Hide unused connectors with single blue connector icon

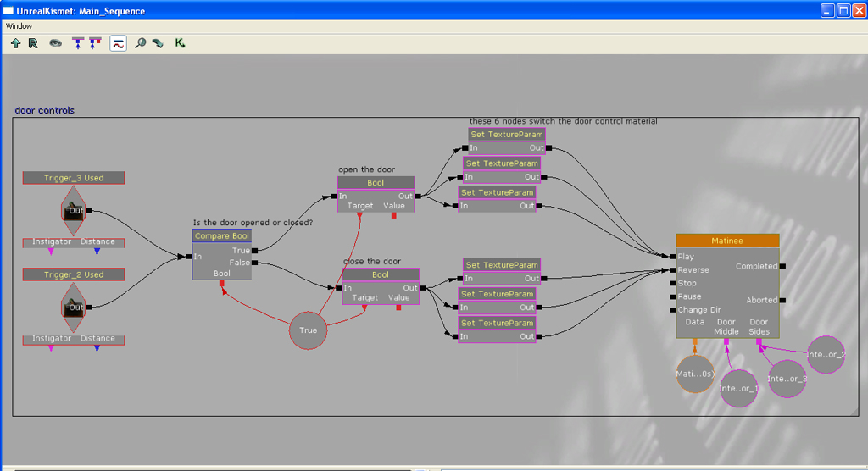[78, 43]
